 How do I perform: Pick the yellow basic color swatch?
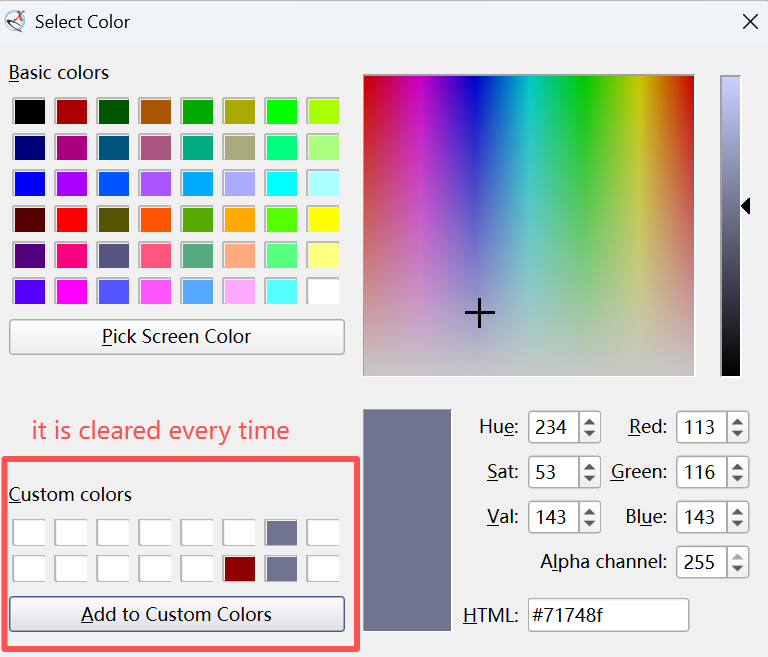(x=323, y=219)
